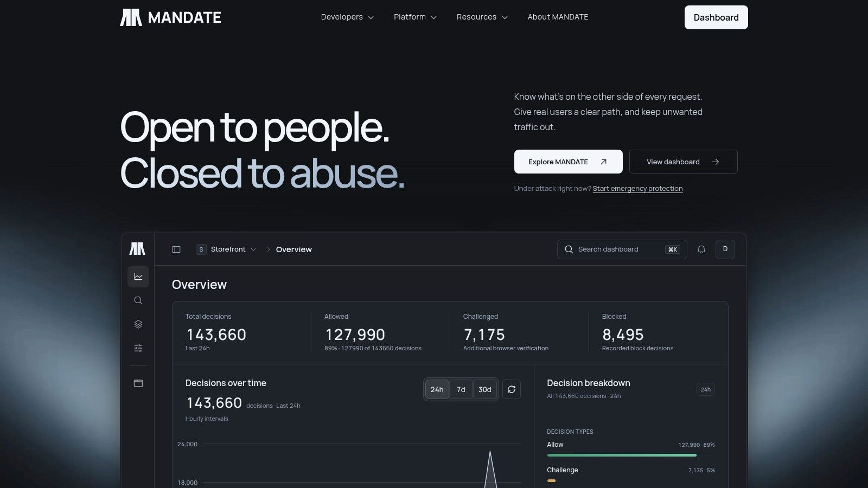Focus the Search dashboard field
Viewport: 868px width, 488px height.
tap(622, 249)
